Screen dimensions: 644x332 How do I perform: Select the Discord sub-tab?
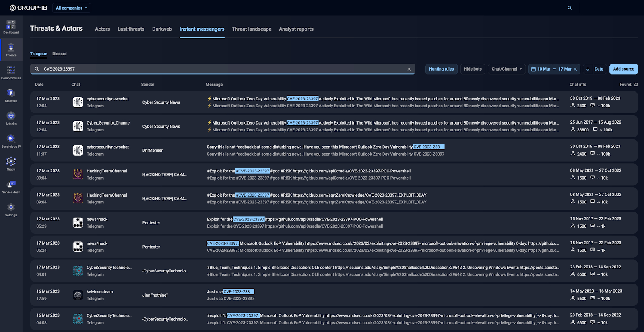[x=60, y=54]
